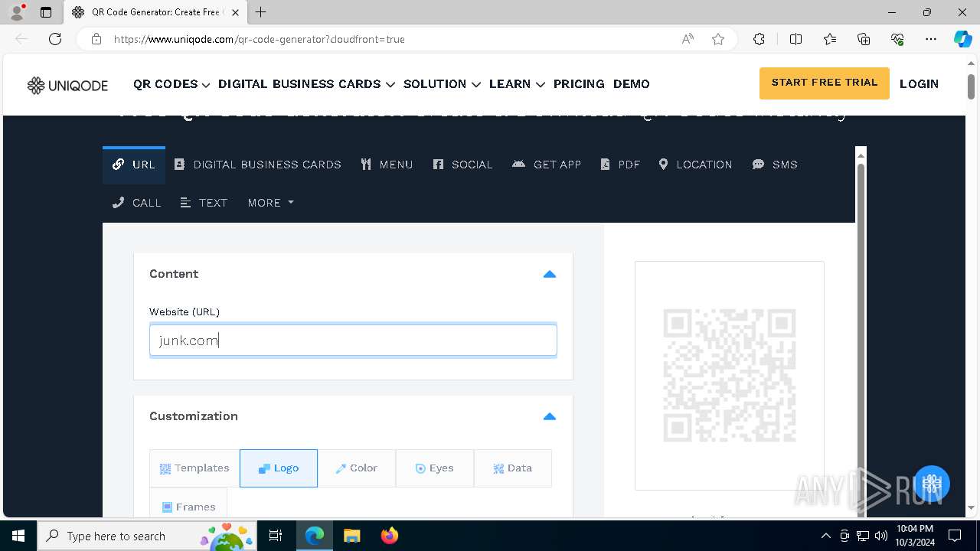
Task: Open browser Extensions menu
Action: (759, 39)
